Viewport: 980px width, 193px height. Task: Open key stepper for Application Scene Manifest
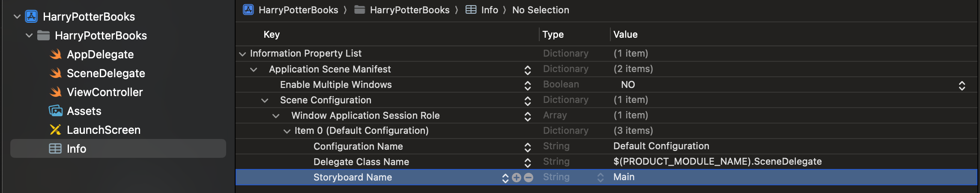(528, 70)
